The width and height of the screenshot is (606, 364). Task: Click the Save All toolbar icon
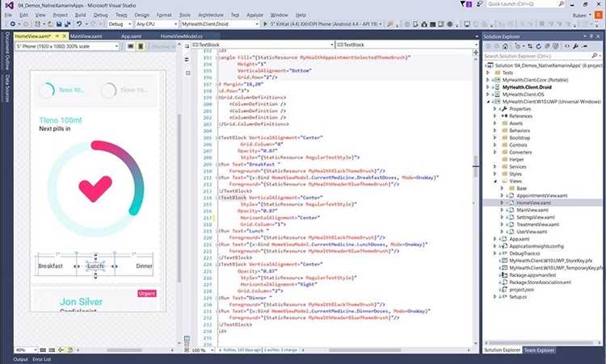(x=67, y=24)
